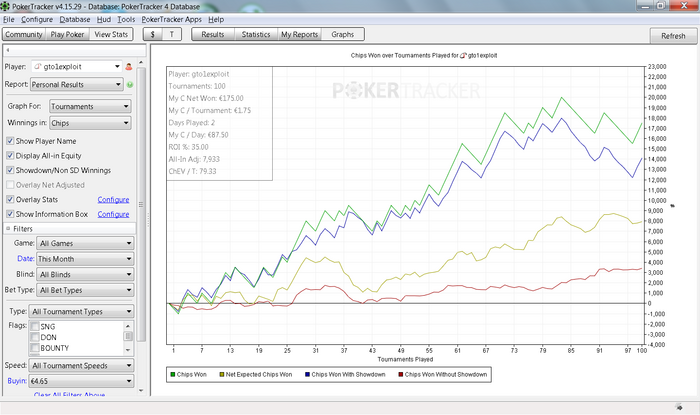Click the player icon beside gto1exploit

point(129,67)
